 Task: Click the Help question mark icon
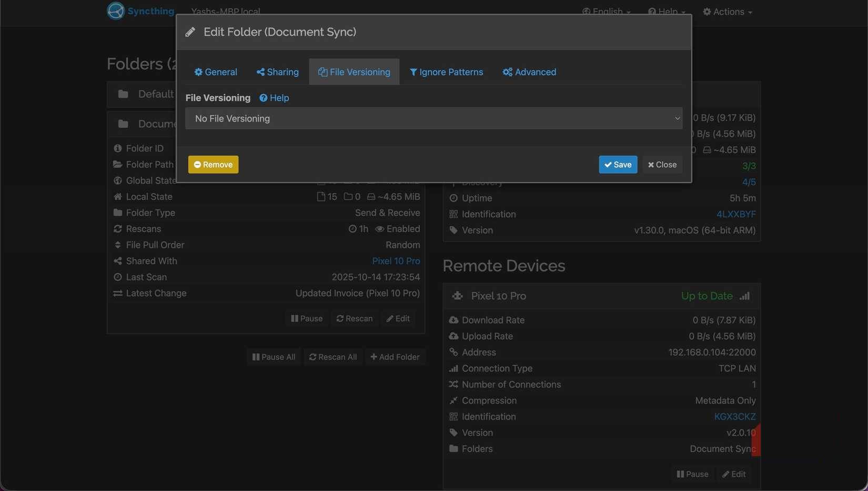[x=264, y=98]
